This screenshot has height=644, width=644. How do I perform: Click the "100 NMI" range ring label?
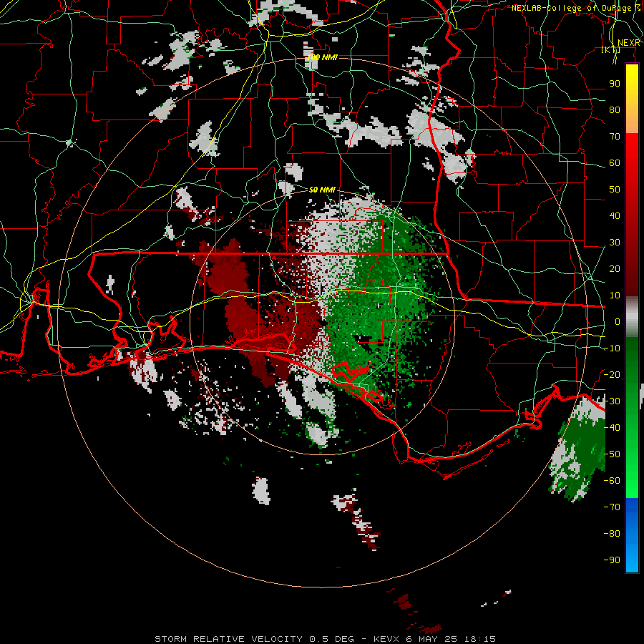tap(323, 57)
